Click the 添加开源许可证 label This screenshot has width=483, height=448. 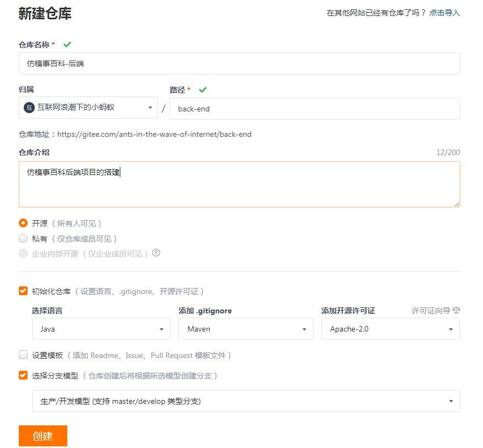point(348,311)
